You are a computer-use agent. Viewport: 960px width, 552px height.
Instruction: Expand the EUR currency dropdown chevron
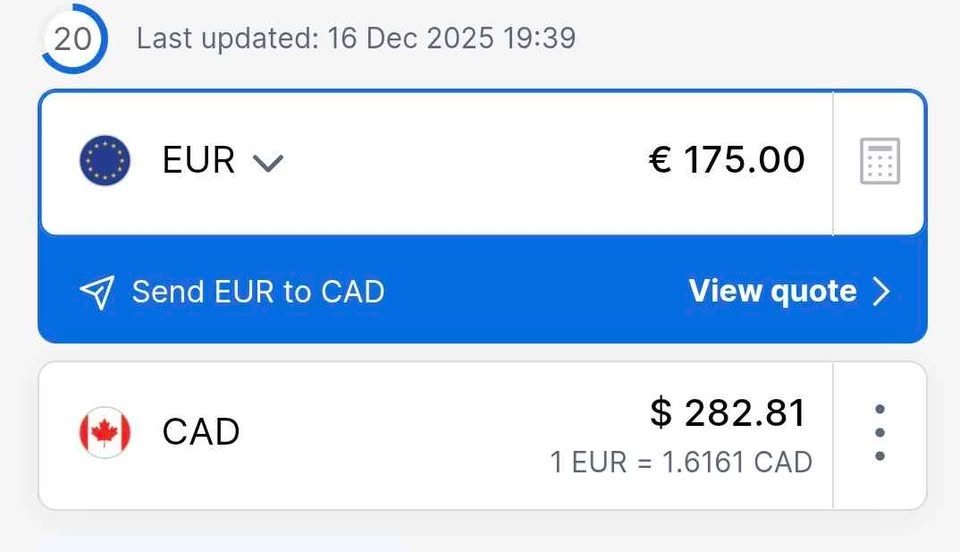(267, 162)
